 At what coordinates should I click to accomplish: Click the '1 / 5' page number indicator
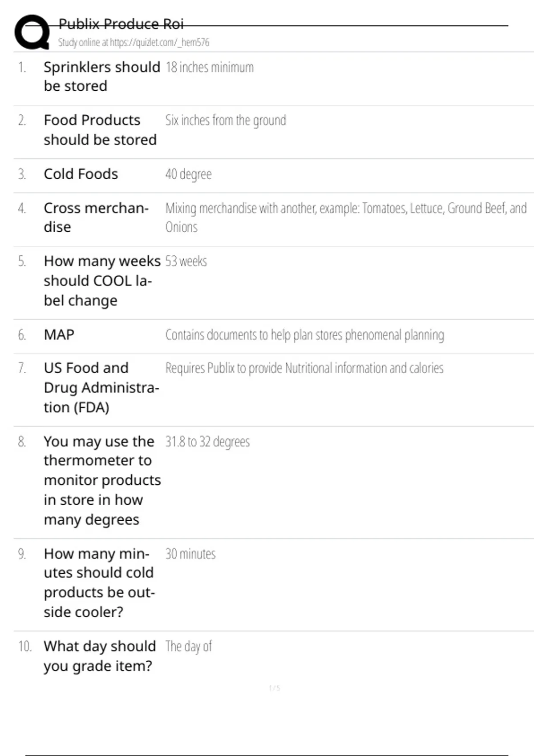[275, 688]
